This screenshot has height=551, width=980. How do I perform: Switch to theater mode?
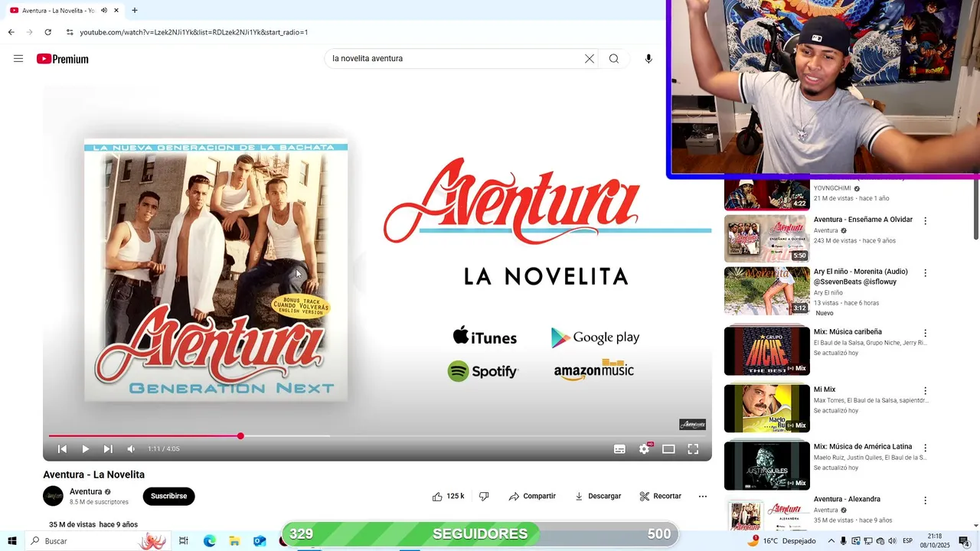pos(668,449)
